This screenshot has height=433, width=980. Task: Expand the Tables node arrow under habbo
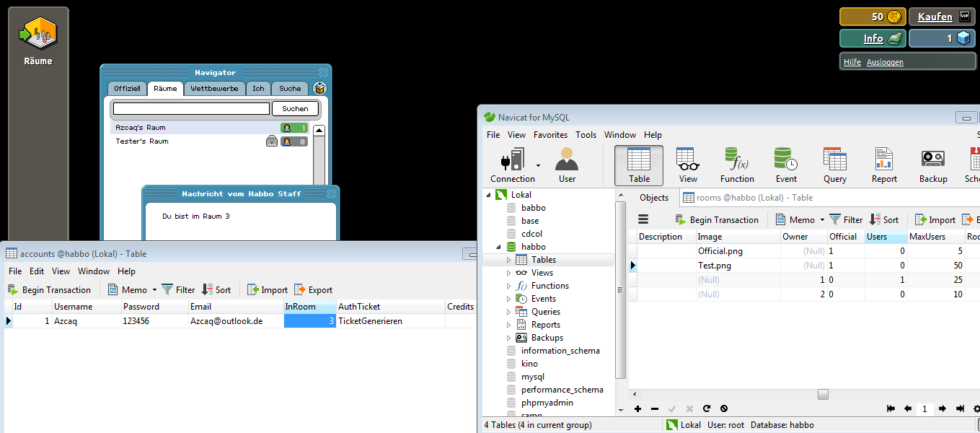pos(508,260)
